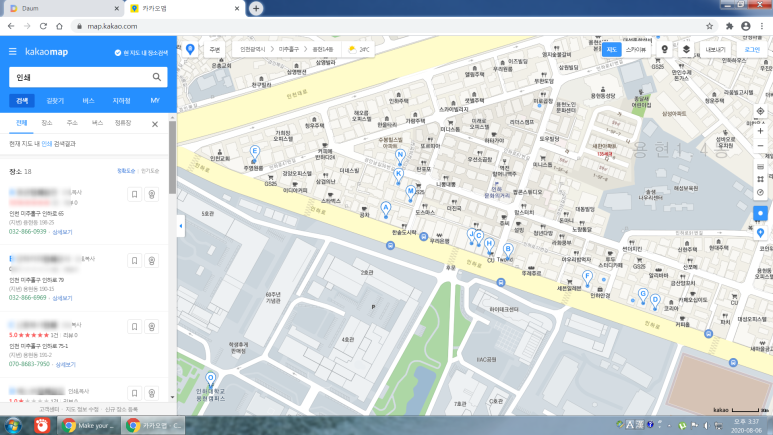The width and height of the screenshot is (773, 435).
Task: Switch results filter to 장소
Action: point(47,123)
